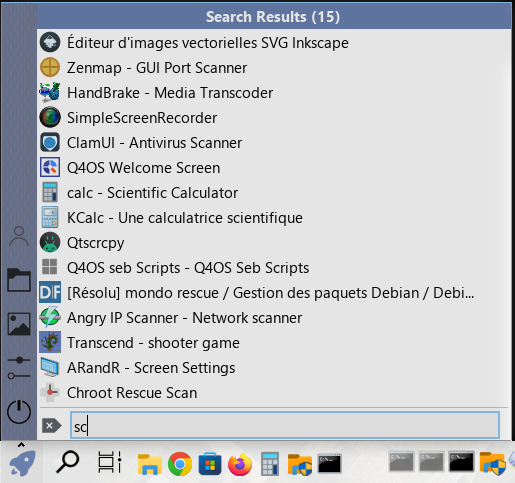Open taskbar search magnifier
The height and width of the screenshot is (483, 515).
pyautogui.click(x=68, y=462)
